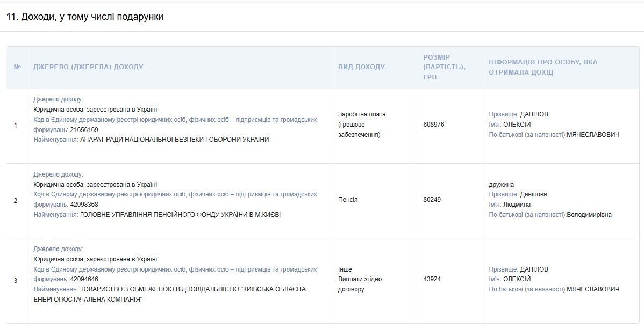Select row number 3 cell
The image size is (644, 328).
pyautogui.click(x=16, y=280)
